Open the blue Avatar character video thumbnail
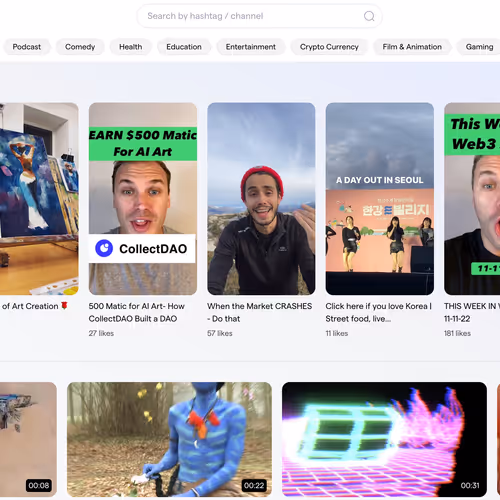Screen dimensions: 500x500 point(169,439)
